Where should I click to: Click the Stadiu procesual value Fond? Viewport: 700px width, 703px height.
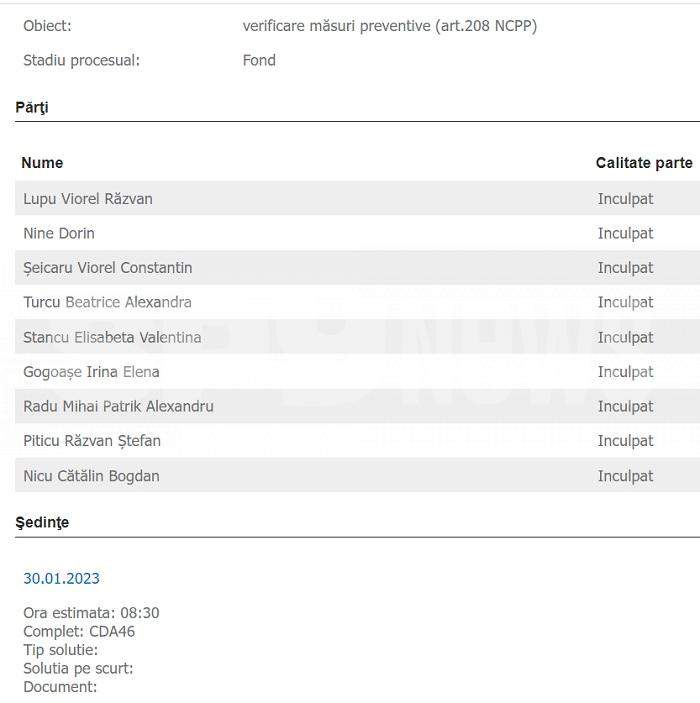tap(259, 60)
